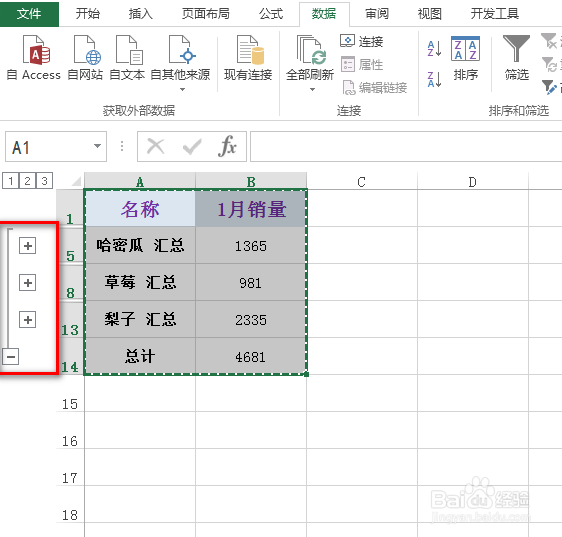Click the formula bar options dots
This screenshot has width=562, height=537.
click(x=122, y=146)
